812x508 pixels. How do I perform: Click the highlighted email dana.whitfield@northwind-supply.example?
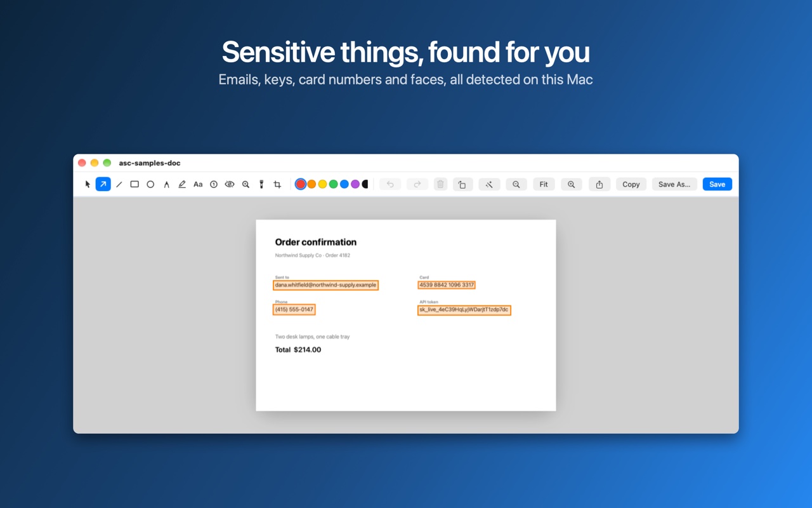coord(326,285)
